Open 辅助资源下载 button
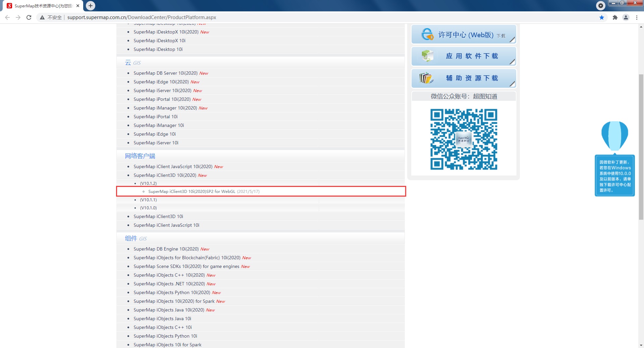Viewport: 644px width, 348px height. coord(464,78)
